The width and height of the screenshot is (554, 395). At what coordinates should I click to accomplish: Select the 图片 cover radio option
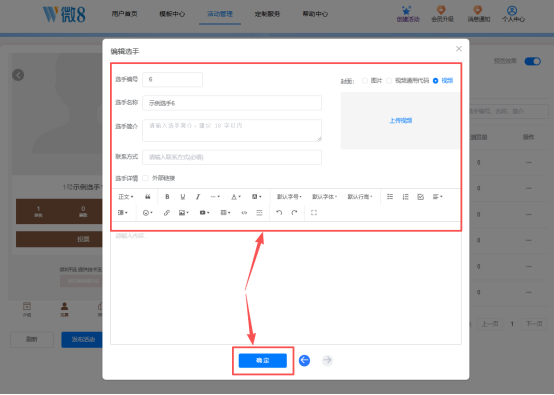365,81
